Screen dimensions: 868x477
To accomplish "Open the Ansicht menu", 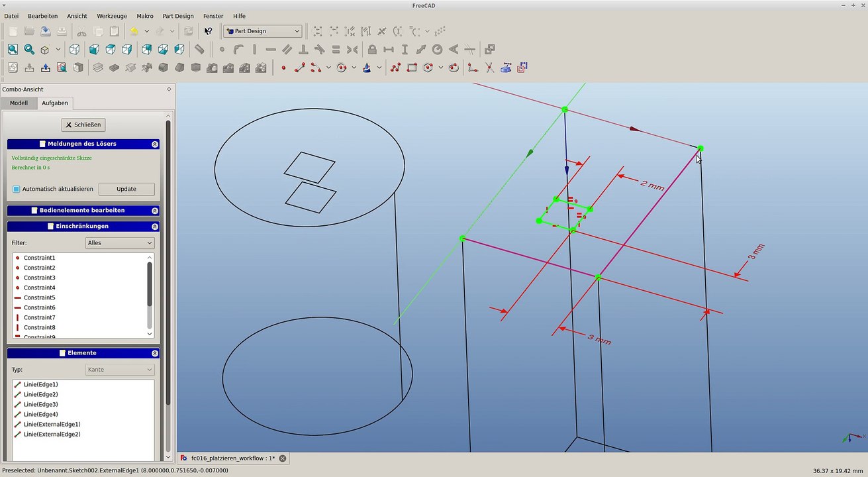I will pyautogui.click(x=77, y=16).
